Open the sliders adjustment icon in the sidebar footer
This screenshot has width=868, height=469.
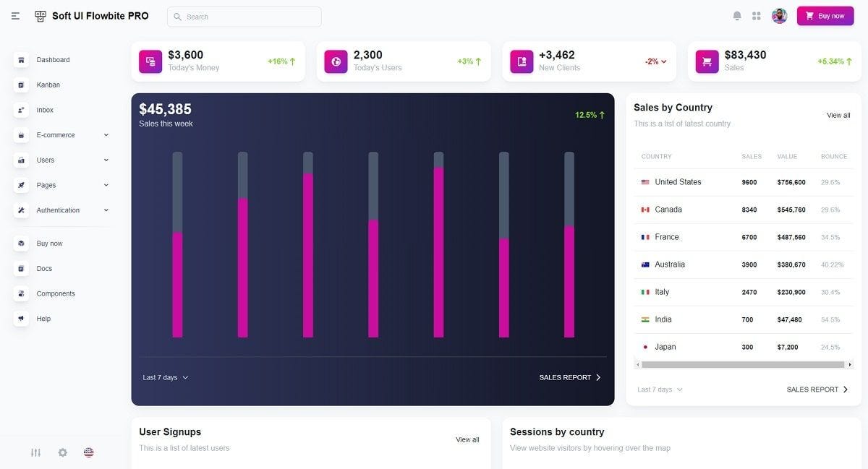36,452
